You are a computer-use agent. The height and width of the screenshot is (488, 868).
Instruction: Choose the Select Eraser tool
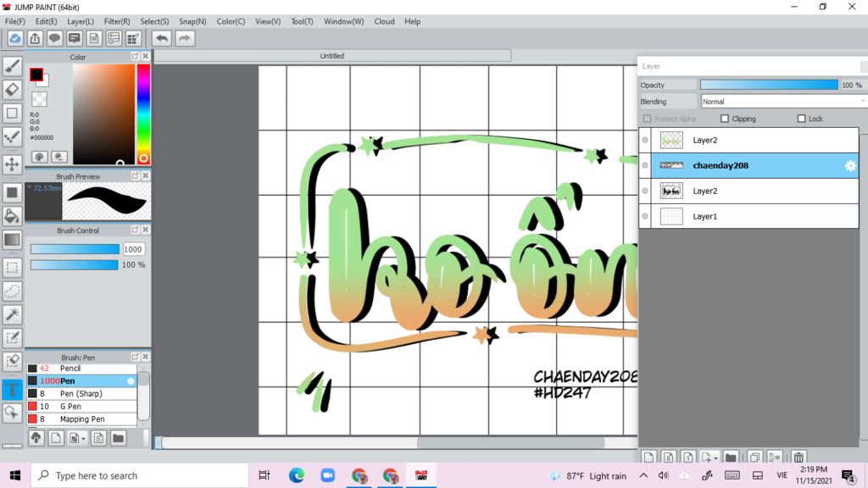point(12,361)
